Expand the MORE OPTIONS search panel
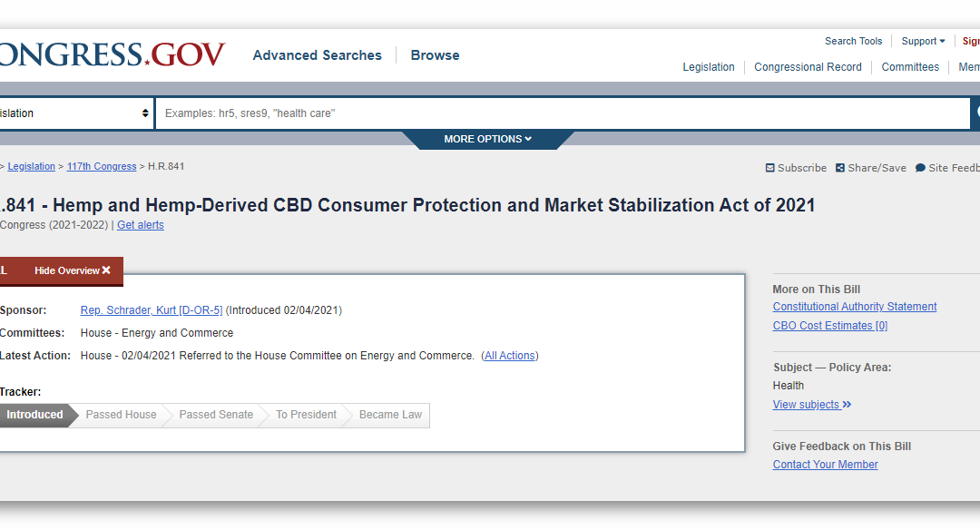Image resolution: width=980 pixels, height=530 pixels. point(487,139)
